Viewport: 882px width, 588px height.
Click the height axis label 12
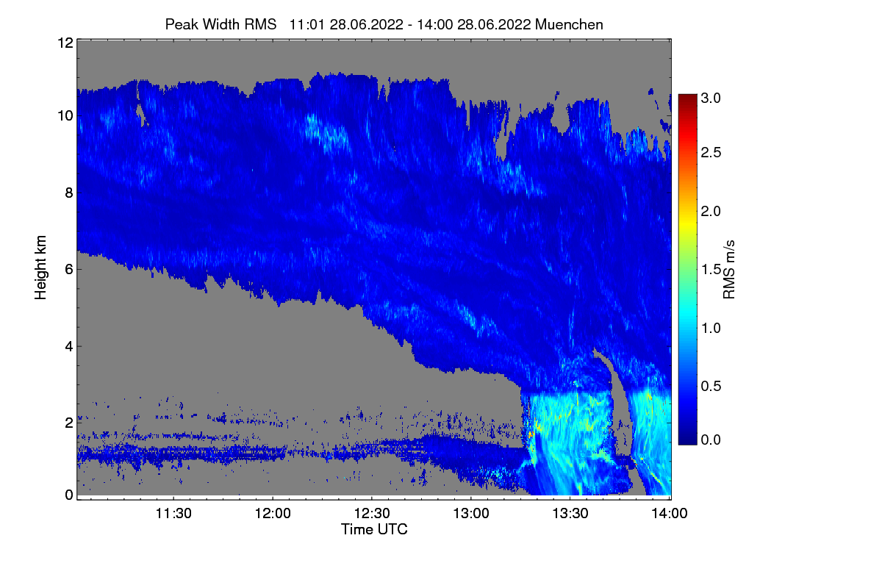pos(64,43)
